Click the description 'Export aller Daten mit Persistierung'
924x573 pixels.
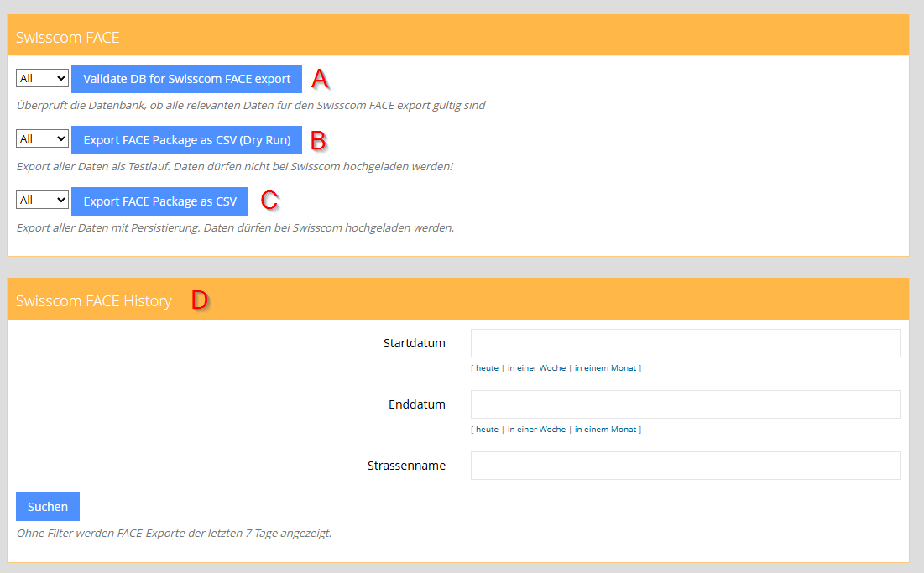[x=235, y=228]
